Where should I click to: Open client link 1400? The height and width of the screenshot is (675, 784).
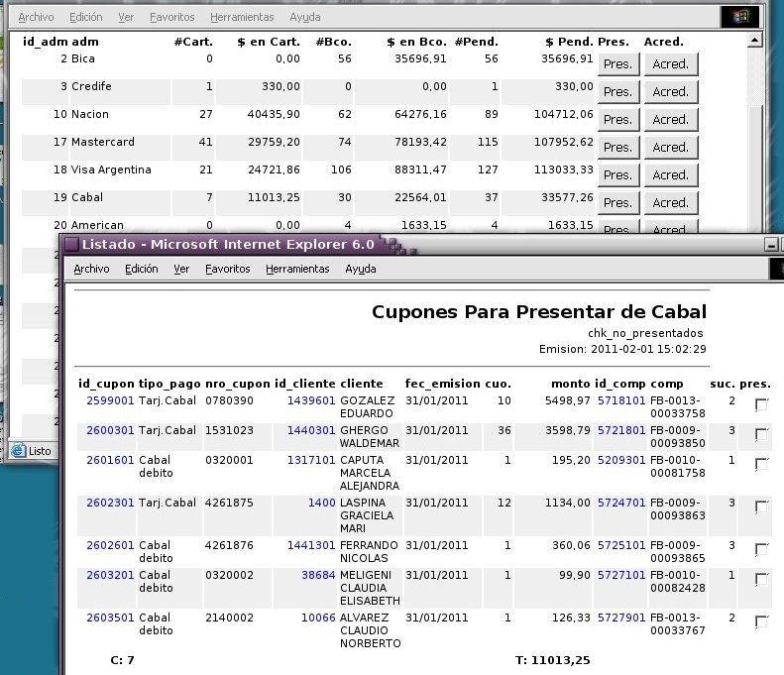pyautogui.click(x=321, y=503)
